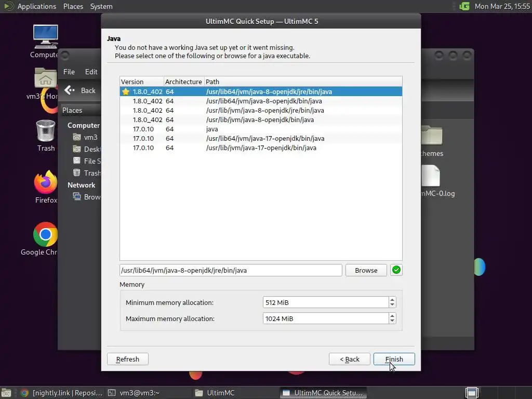Select the 17.0.10 row with path java
This screenshot has width=532, height=399.
coord(261,129)
